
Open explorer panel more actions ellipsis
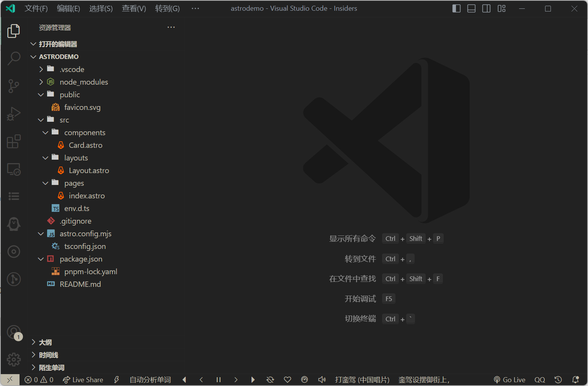(x=171, y=27)
